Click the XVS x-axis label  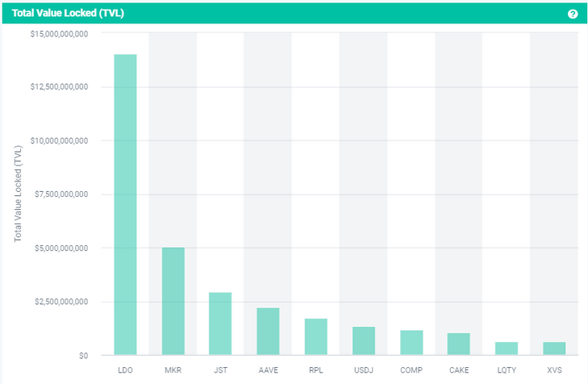554,369
